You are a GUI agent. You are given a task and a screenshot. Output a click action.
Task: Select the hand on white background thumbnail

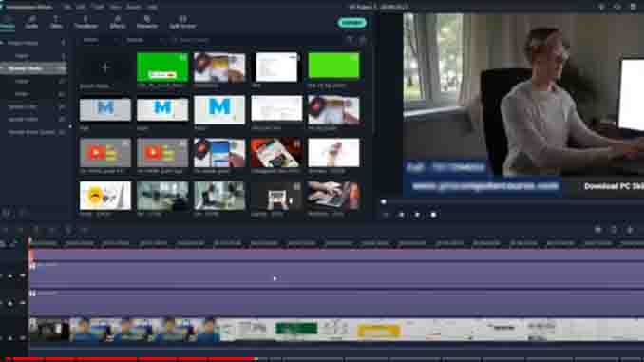333,152
